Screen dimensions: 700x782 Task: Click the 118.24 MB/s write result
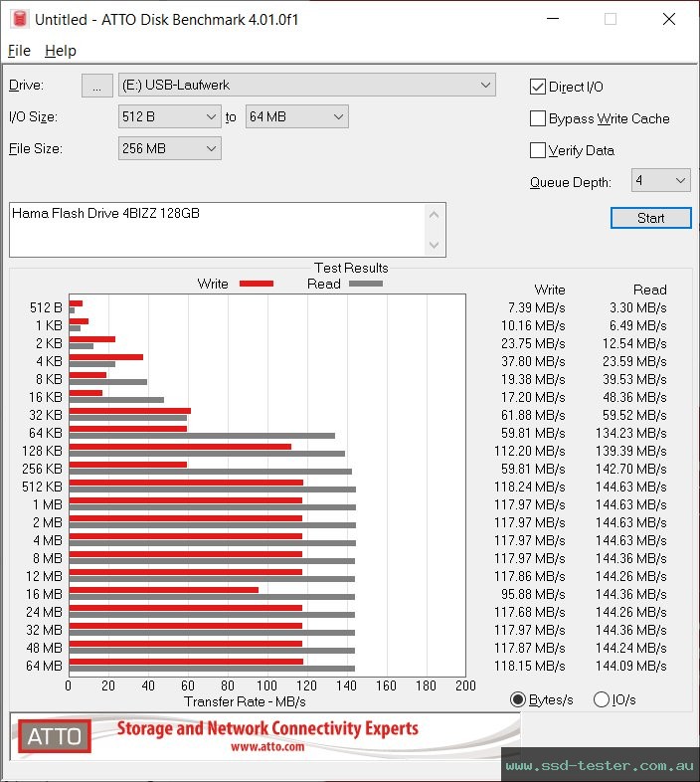coord(530,487)
